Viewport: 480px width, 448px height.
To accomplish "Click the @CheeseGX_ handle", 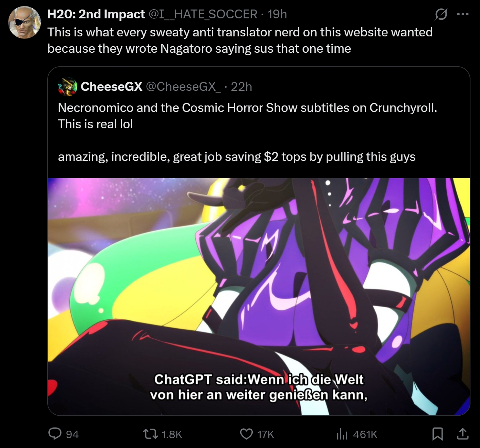I will point(183,87).
